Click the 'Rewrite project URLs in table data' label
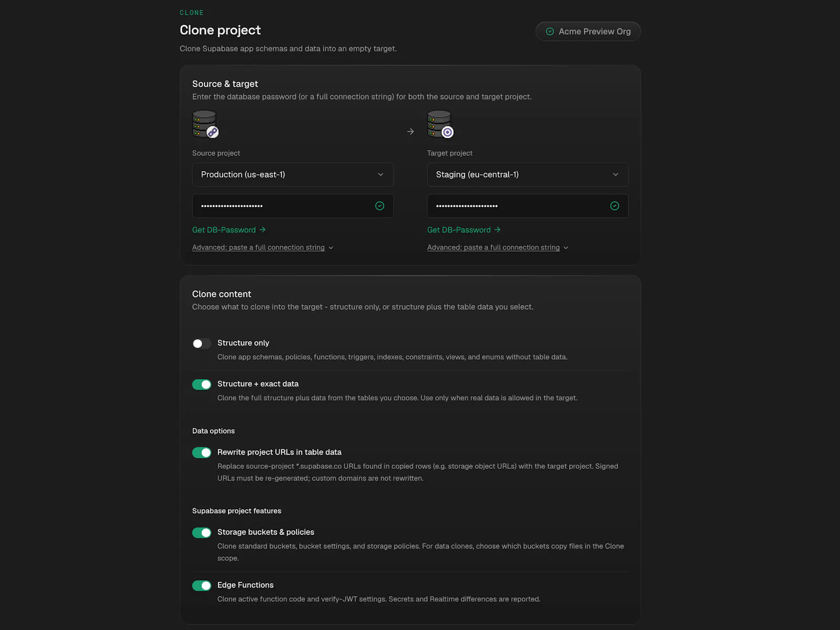The image size is (840, 630). click(x=279, y=452)
